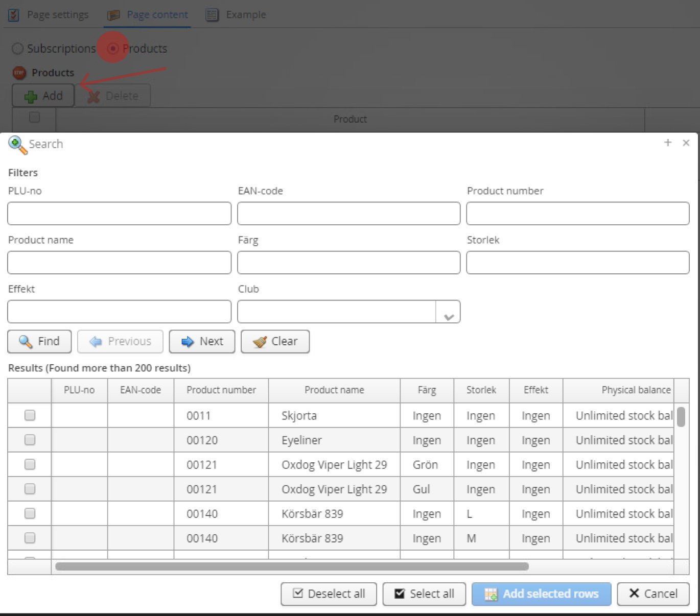Screen dimensions: 700x616
Task: Select the Körsbär 839 size L checkbox
Action: 30,513
